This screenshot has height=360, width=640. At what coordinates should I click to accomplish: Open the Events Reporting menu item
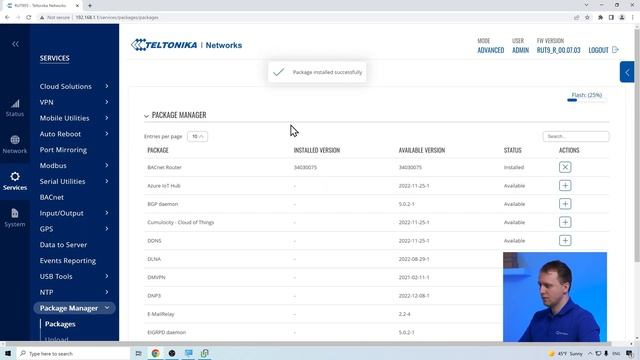[68, 260]
